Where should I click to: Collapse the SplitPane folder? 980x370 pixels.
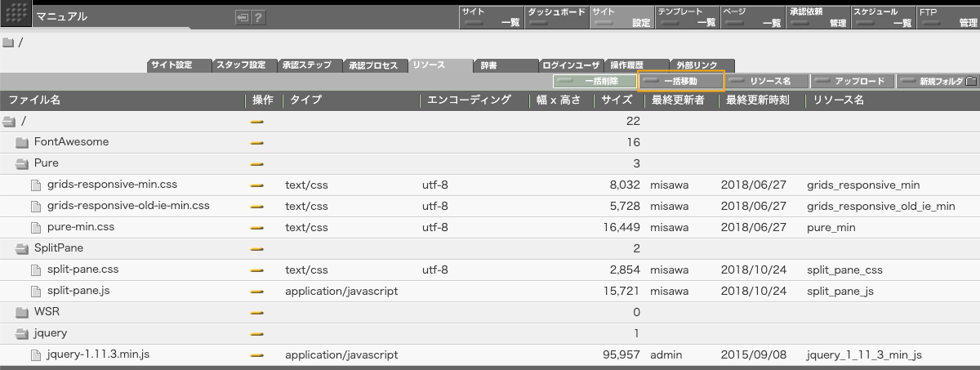point(22,248)
